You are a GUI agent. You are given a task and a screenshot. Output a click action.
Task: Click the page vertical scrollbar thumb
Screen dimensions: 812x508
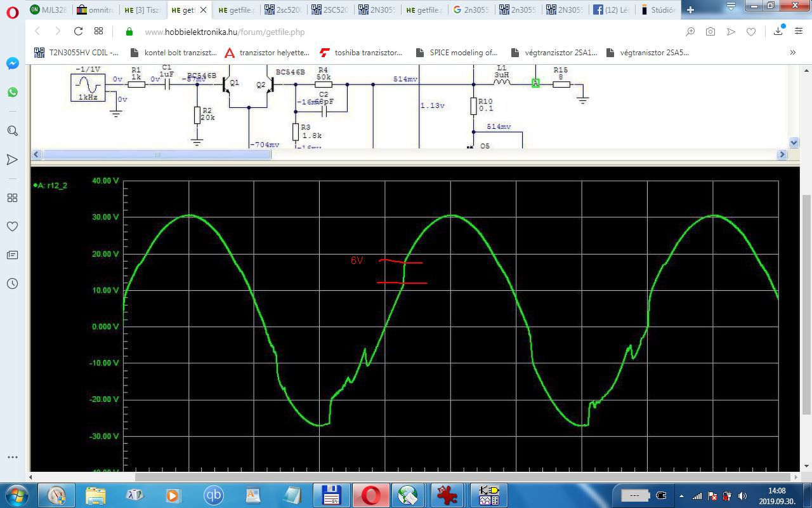tap(807, 305)
